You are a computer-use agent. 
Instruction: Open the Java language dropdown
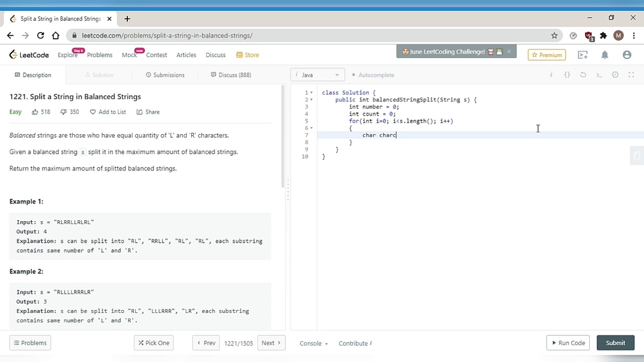pos(317,75)
